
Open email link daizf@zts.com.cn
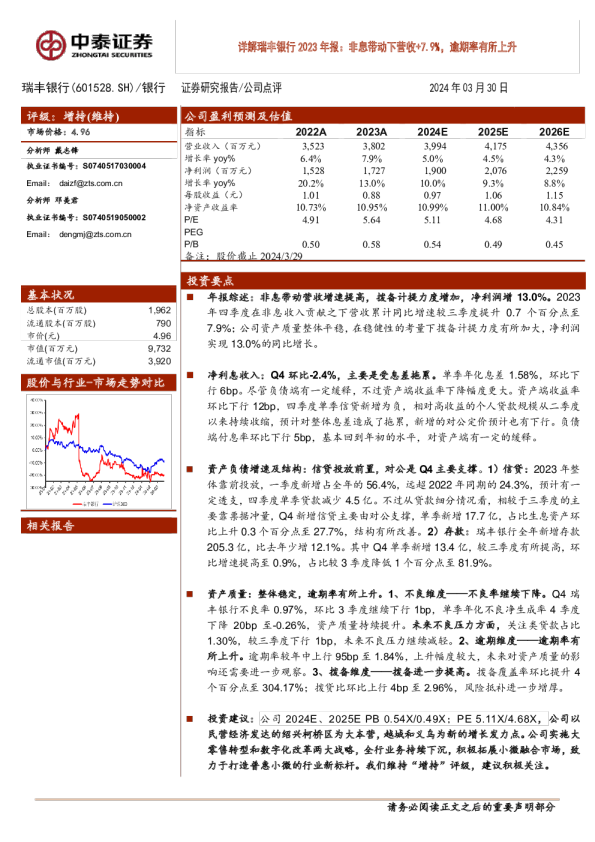click(x=91, y=183)
